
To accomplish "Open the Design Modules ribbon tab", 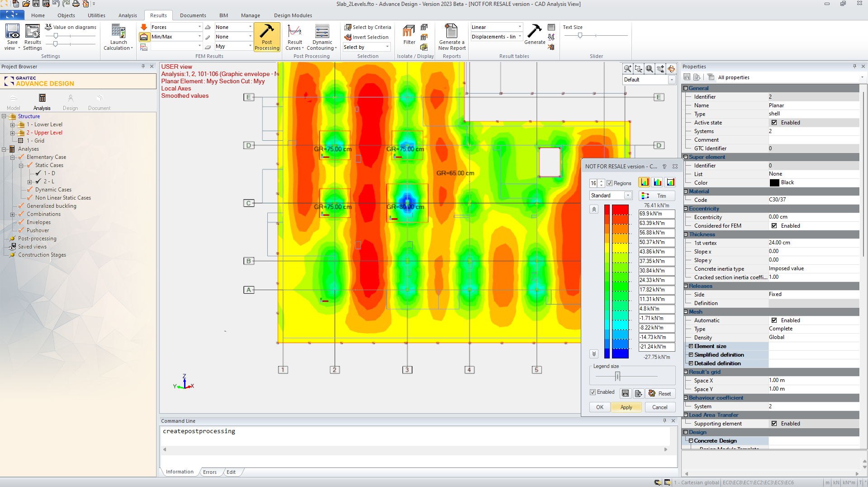I will pos(293,15).
